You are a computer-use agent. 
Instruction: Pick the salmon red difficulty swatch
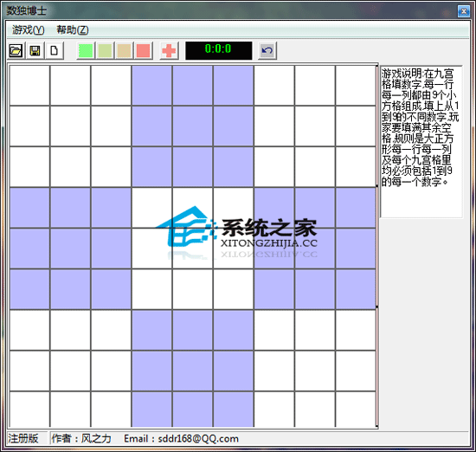click(x=144, y=50)
